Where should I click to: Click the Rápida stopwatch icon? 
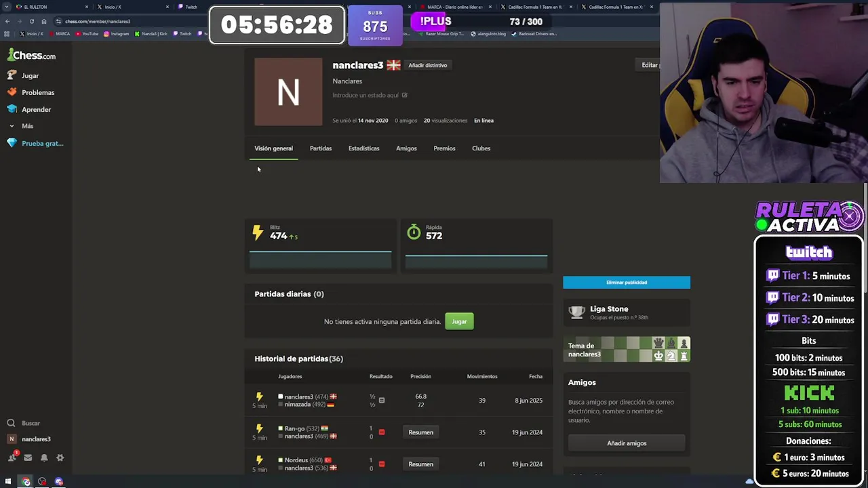[x=414, y=232]
